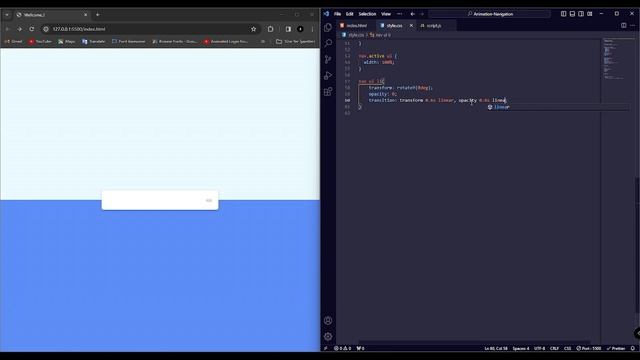The image size is (640, 360).
Task: Go back in Chrome
Action: [7, 29]
